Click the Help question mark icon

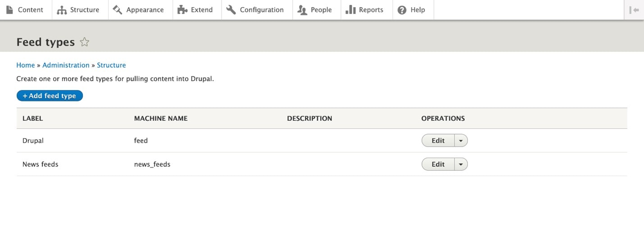click(402, 10)
